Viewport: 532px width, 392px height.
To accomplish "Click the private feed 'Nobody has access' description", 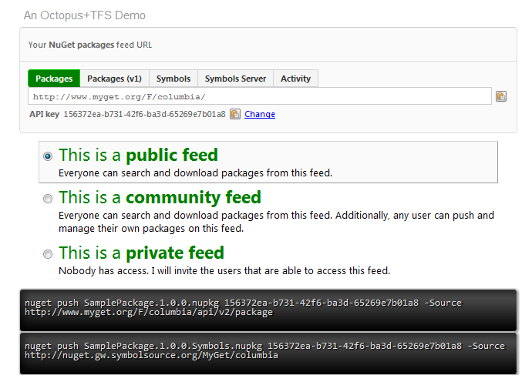I will coord(224,270).
